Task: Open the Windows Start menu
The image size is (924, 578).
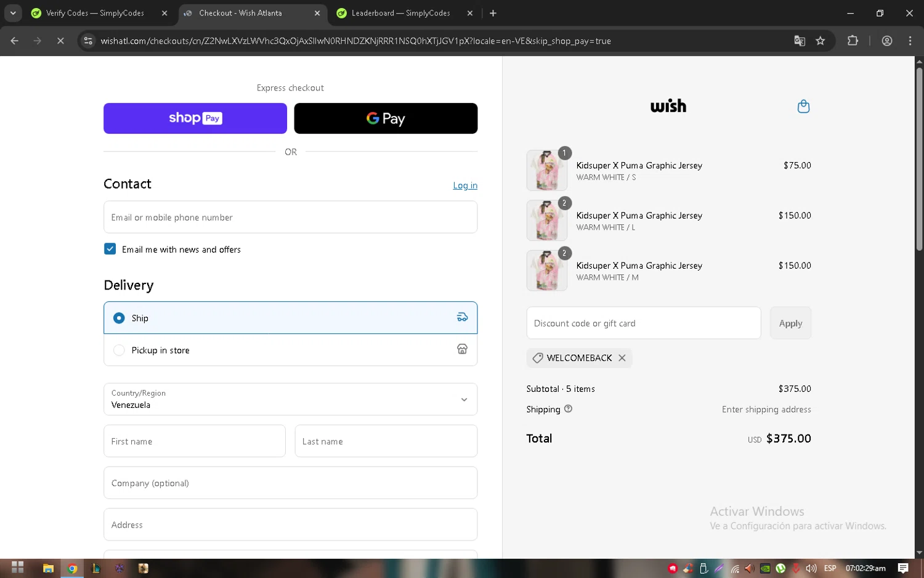Action: click(17, 568)
